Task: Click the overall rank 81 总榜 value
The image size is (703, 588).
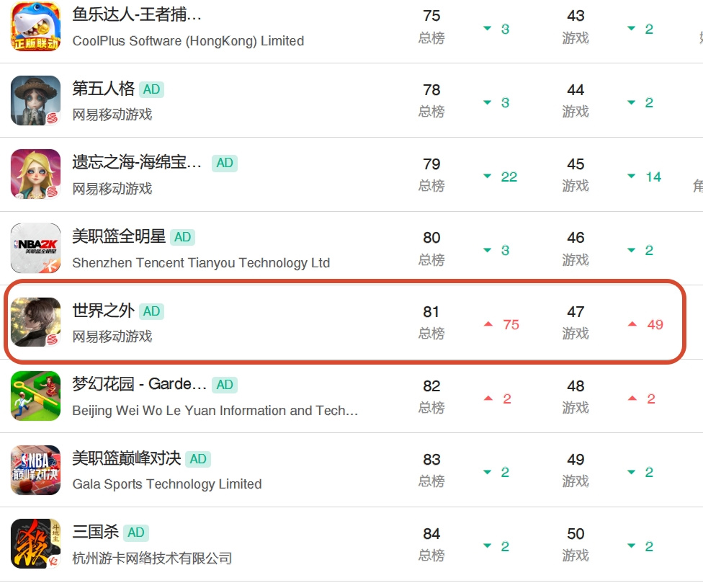Action: pos(431,323)
